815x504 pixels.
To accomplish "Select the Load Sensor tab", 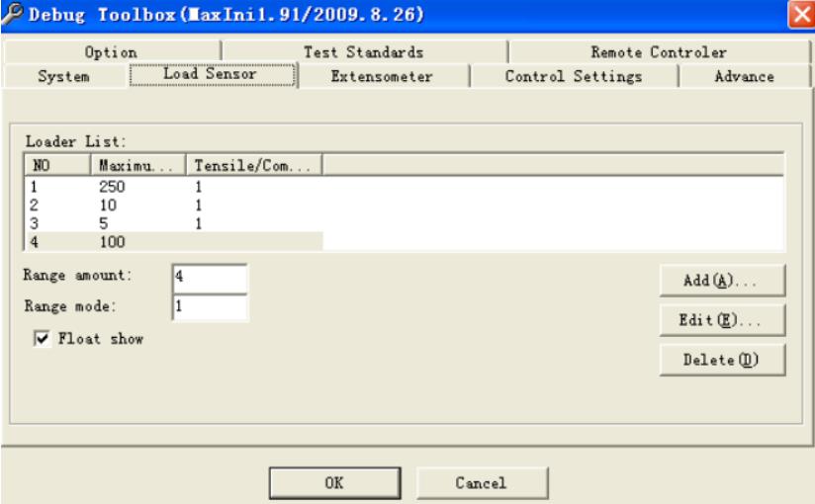I will tap(212, 74).
